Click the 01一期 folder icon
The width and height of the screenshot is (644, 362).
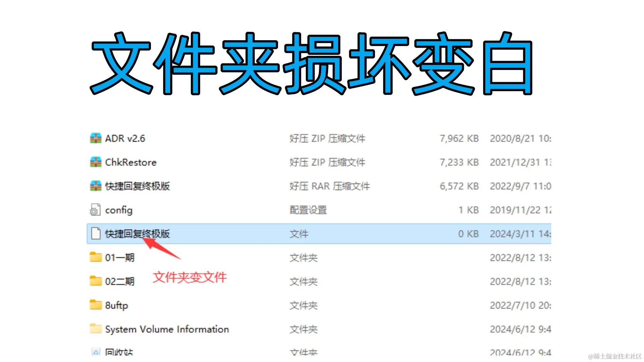(x=95, y=257)
